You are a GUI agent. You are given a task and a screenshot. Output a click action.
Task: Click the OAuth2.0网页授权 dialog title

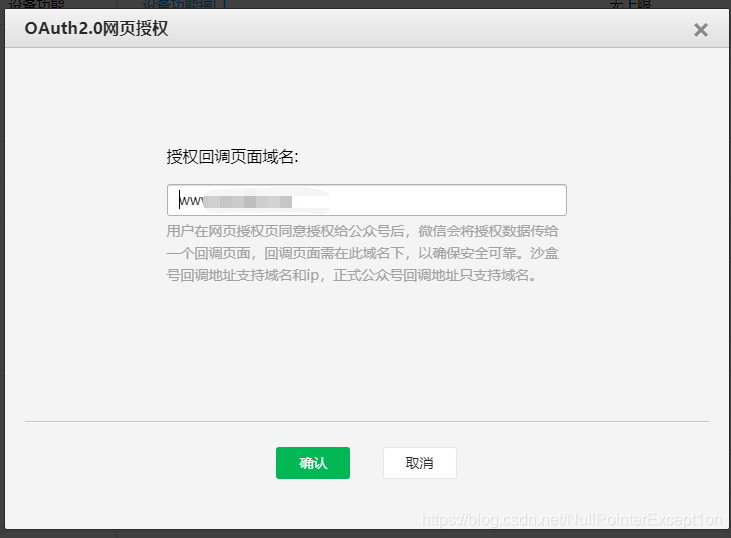pyautogui.click(x=97, y=28)
